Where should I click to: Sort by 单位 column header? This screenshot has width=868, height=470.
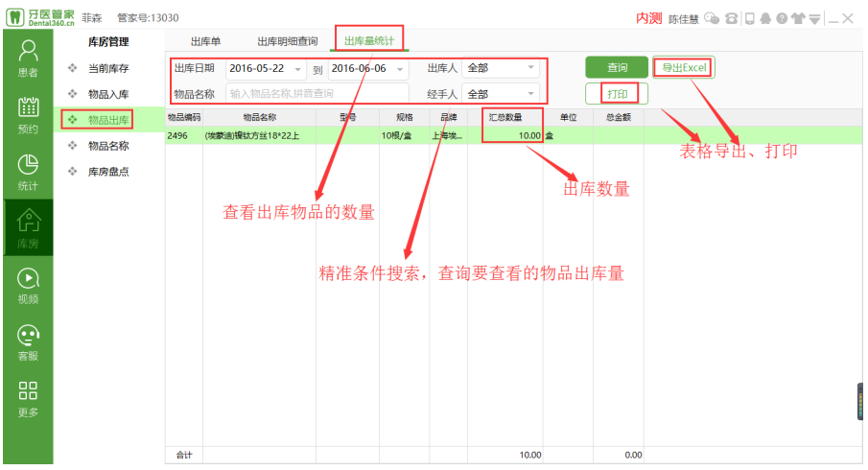[568, 117]
